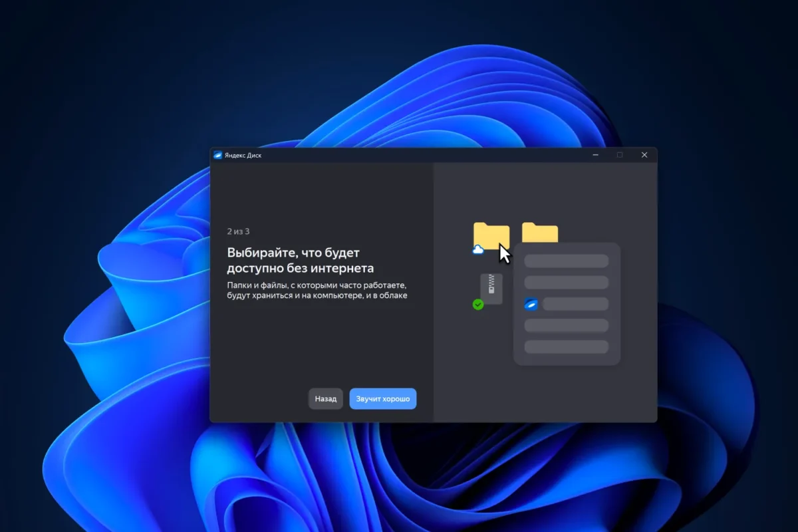Viewport: 798px width, 532px height.
Task: Click the yellow folder with cloud badge
Action: click(491, 237)
